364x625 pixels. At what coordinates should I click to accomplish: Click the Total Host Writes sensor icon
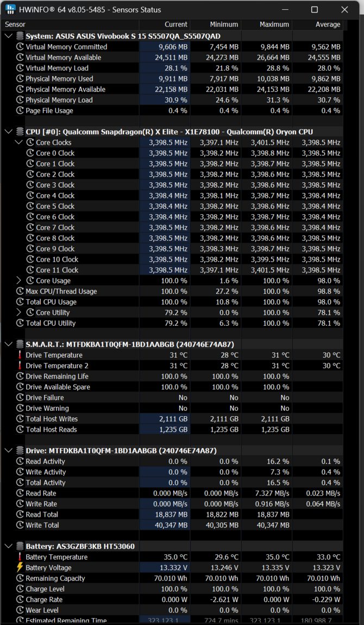pos(20,419)
